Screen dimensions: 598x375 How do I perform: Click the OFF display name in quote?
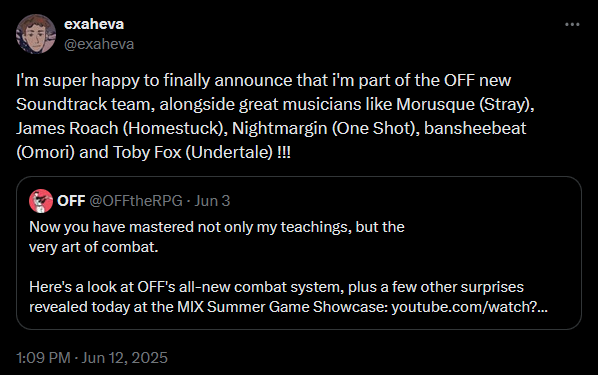71,201
